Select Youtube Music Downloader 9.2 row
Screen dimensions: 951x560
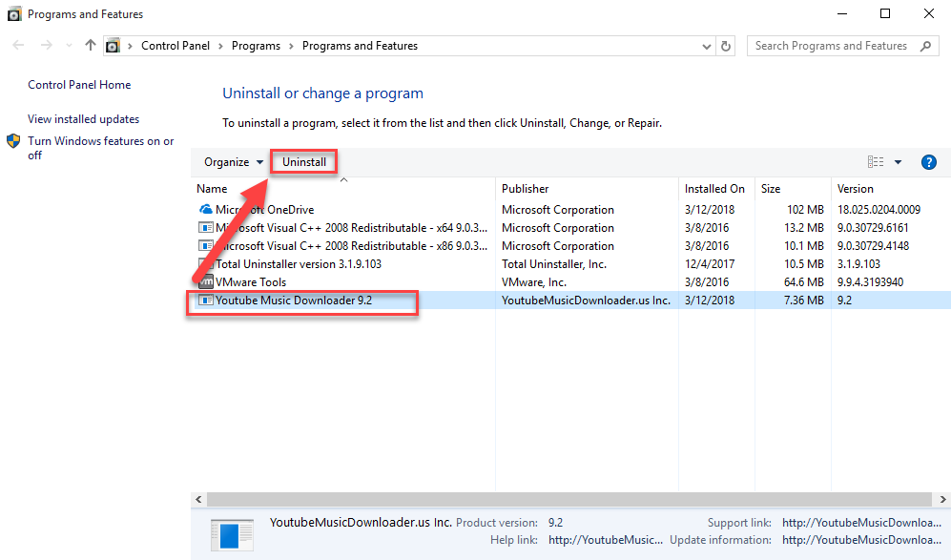(x=570, y=301)
